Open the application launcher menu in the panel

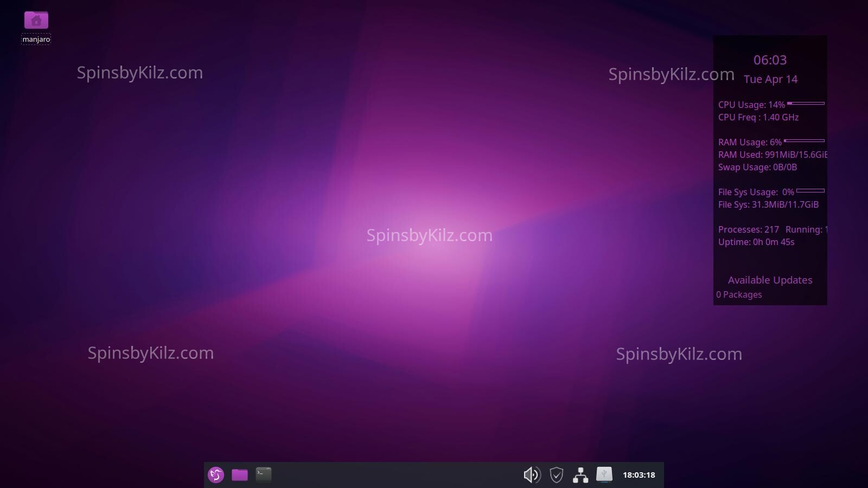216,475
